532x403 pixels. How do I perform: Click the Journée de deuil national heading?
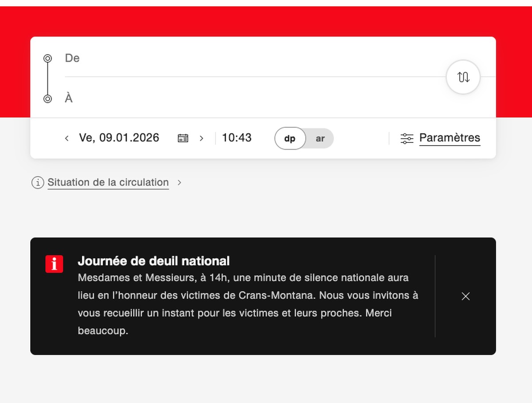[x=154, y=261]
